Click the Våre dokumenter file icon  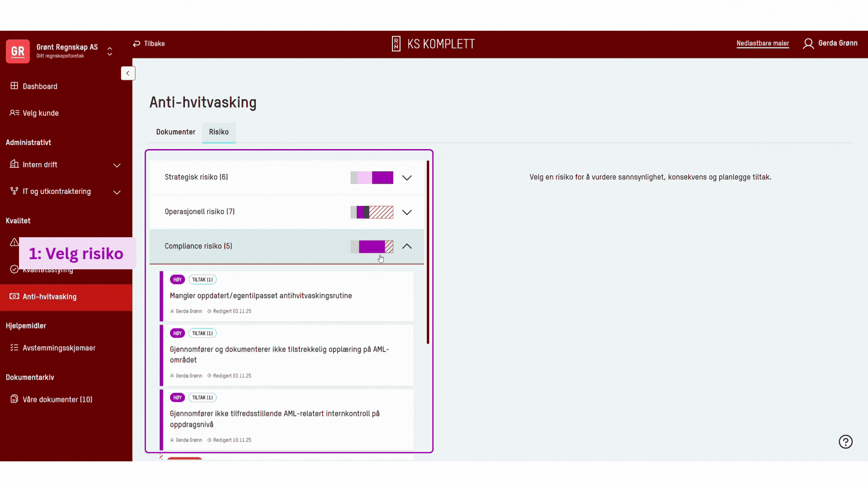(14, 399)
